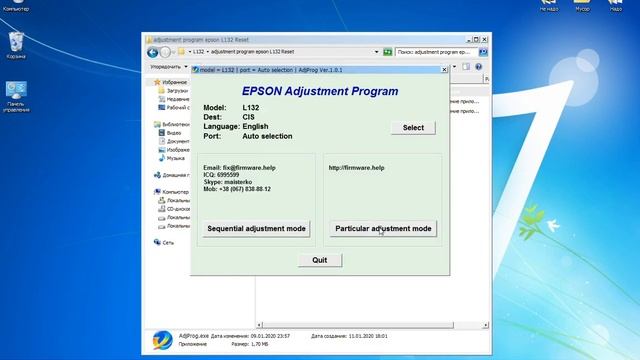Viewport: 640px width, 360px height.
Task: Click the L132 breadcrumb in the address bar
Action: pos(198,52)
